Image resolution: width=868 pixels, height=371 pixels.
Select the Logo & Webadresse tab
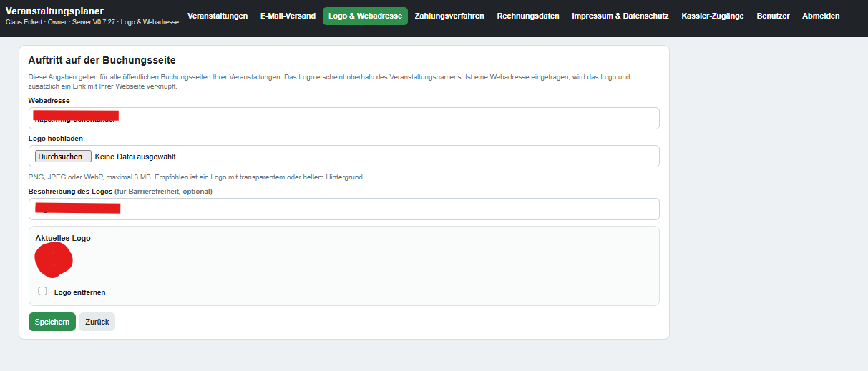coord(365,16)
